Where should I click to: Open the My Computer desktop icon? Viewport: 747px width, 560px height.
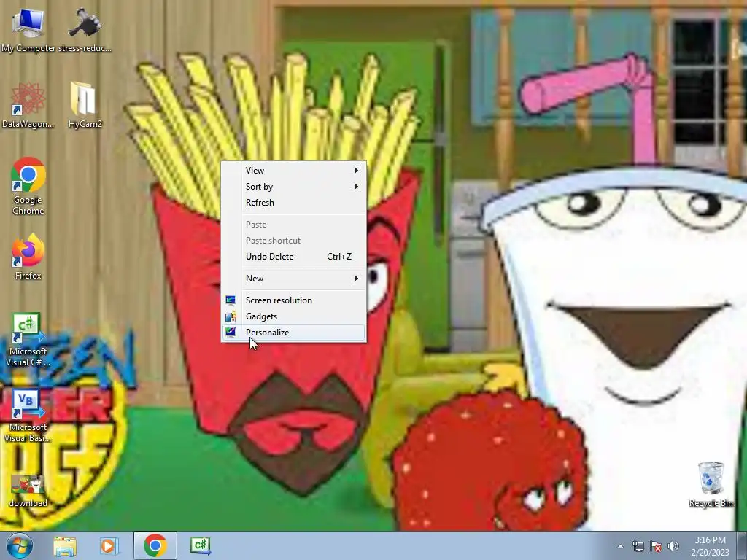[x=28, y=31]
